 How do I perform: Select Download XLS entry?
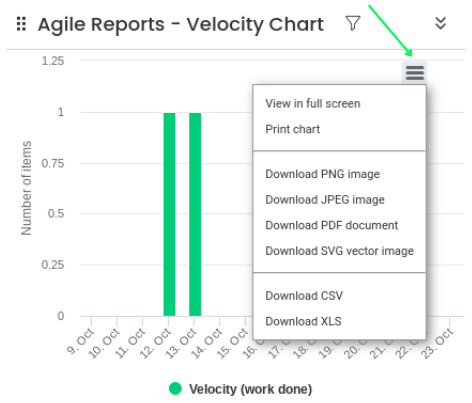pyautogui.click(x=303, y=321)
